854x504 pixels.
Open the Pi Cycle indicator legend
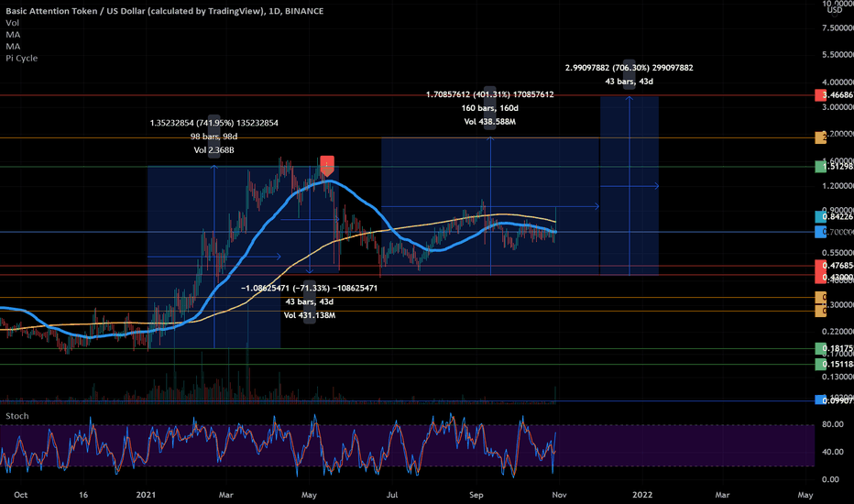[22, 59]
